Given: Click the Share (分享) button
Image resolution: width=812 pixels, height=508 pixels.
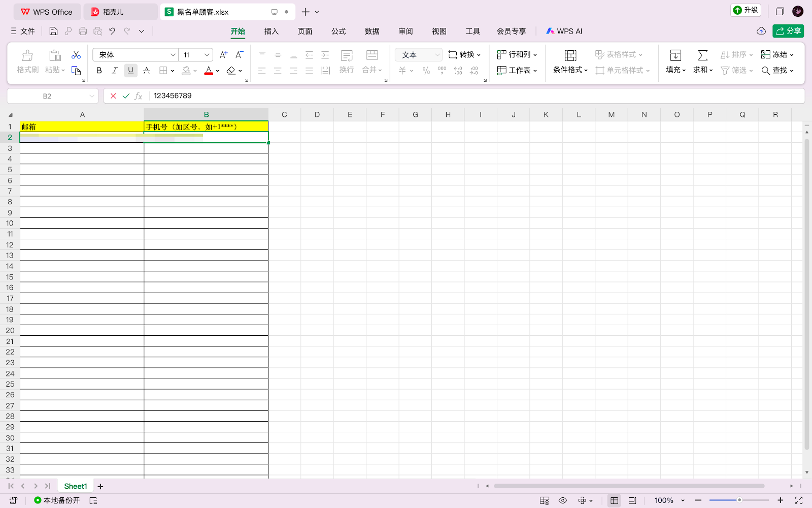Looking at the screenshot, I should click(788, 31).
